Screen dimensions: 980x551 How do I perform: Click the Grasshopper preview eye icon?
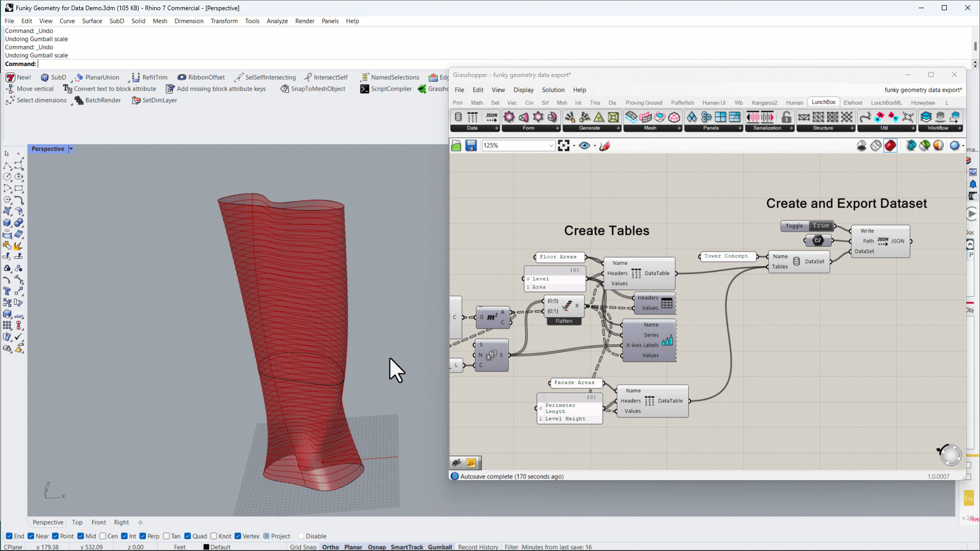click(x=584, y=146)
